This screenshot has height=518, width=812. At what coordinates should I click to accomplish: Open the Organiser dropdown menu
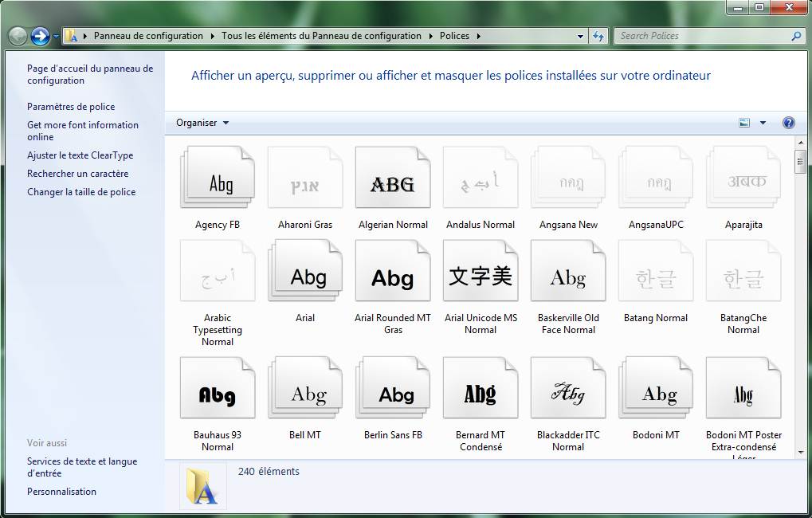pyautogui.click(x=202, y=123)
